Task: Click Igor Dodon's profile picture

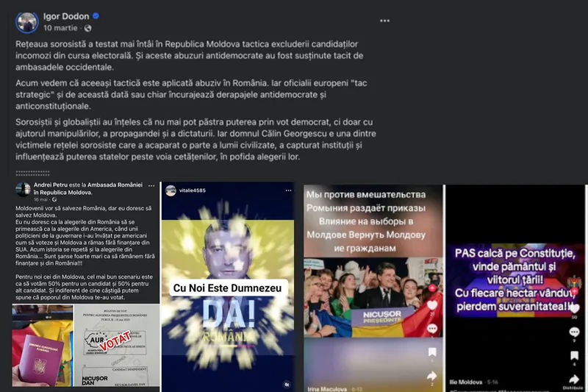Action: (x=27, y=21)
